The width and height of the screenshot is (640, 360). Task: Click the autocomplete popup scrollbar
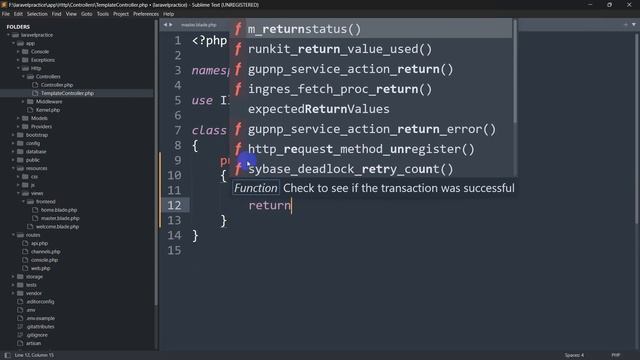tap(515, 71)
